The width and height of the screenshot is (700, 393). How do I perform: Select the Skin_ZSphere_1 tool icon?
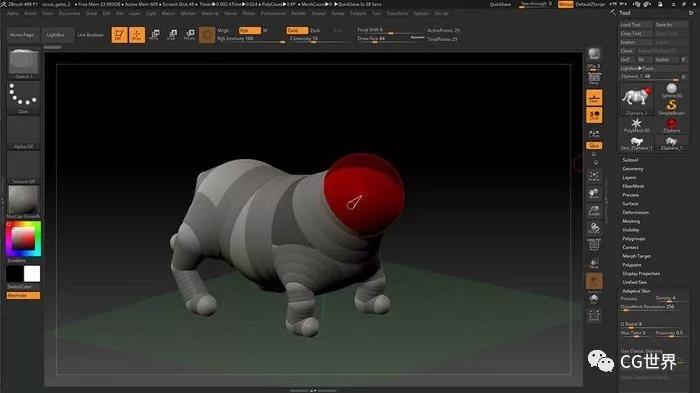[636, 143]
